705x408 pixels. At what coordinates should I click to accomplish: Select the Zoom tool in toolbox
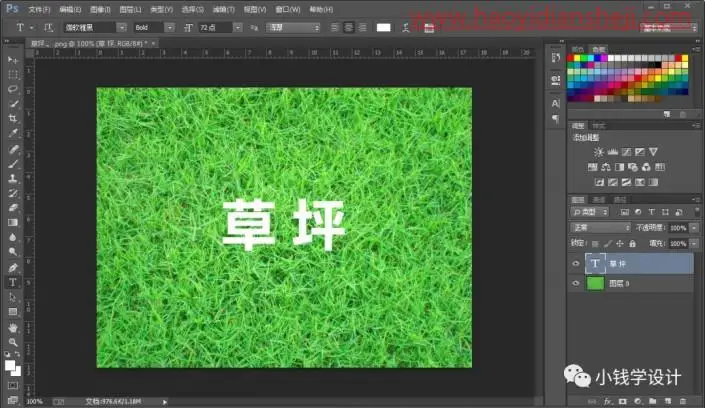pos(13,342)
